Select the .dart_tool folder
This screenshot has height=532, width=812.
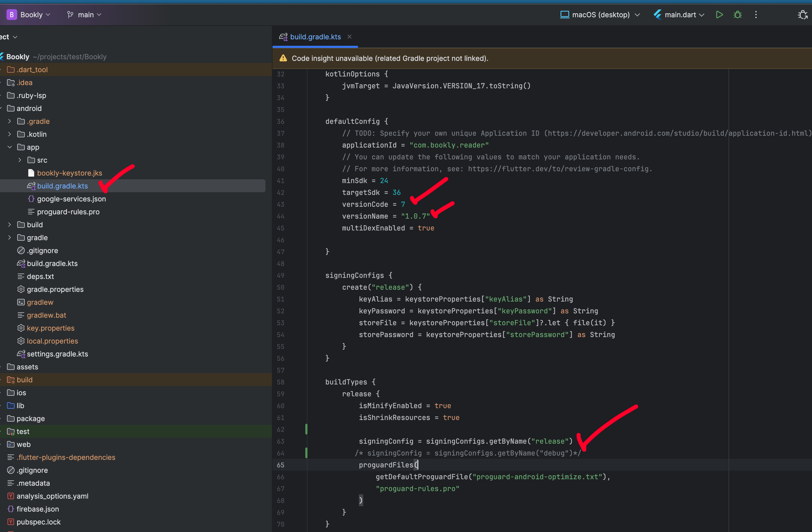point(32,70)
